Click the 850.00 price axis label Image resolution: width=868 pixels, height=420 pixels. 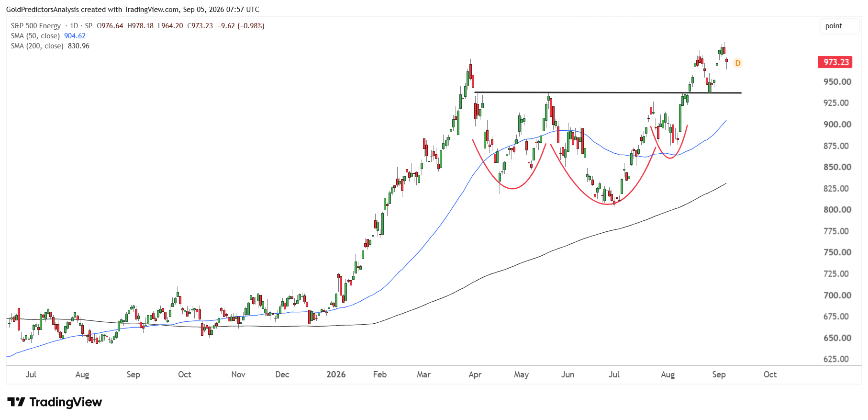pyautogui.click(x=837, y=167)
